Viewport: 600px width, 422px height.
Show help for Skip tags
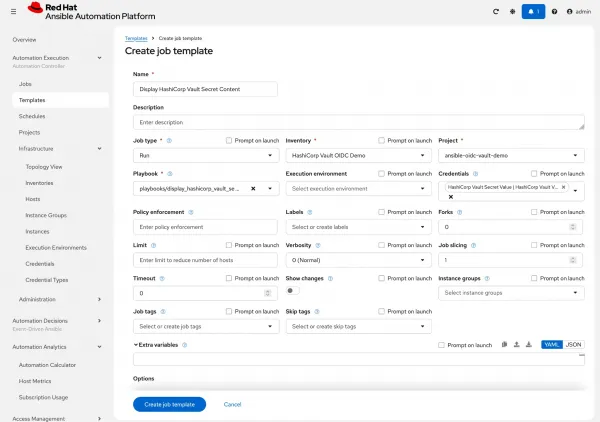pos(317,311)
